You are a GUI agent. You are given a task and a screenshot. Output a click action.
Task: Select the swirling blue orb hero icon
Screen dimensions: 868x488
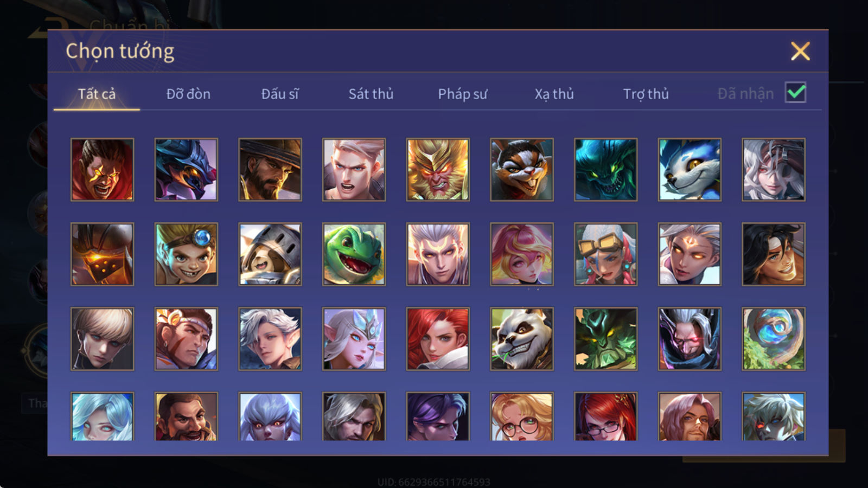[774, 339]
